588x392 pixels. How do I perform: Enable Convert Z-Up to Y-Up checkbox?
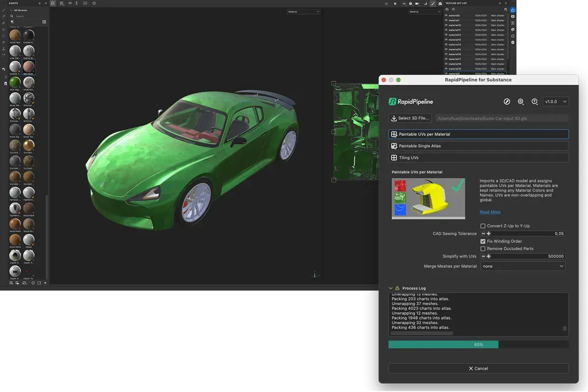tap(483, 226)
